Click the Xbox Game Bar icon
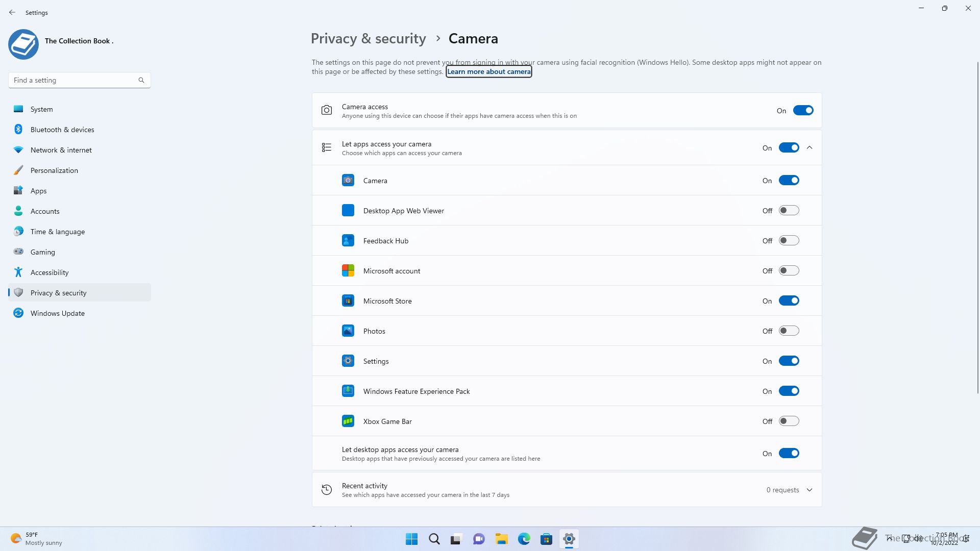Screen dimensions: 980x551 pyautogui.click(x=348, y=421)
